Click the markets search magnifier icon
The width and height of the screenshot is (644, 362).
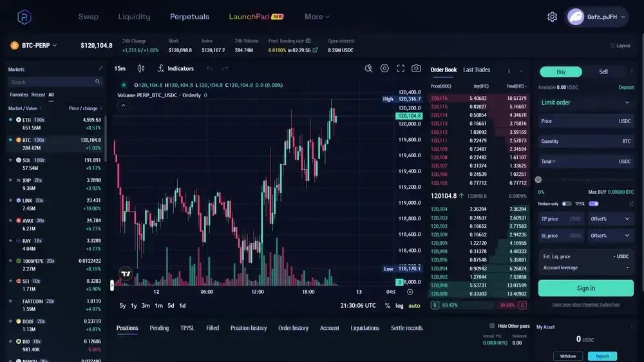tap(98, 82)
